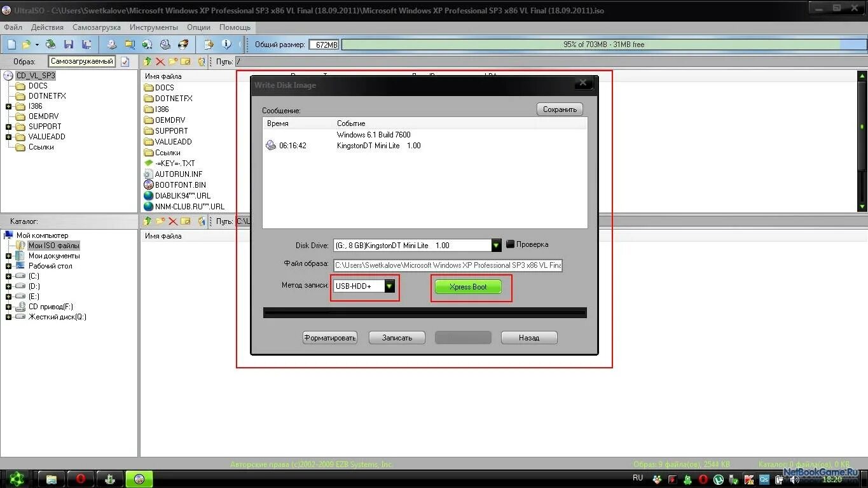The image size is (868, 488).
Task: Click the UltraISO taskbar button
Action: coord(139,479)
